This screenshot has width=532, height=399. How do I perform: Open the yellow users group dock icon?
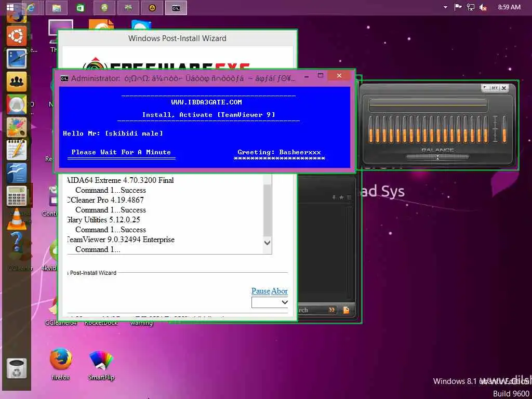pos(16,82)
